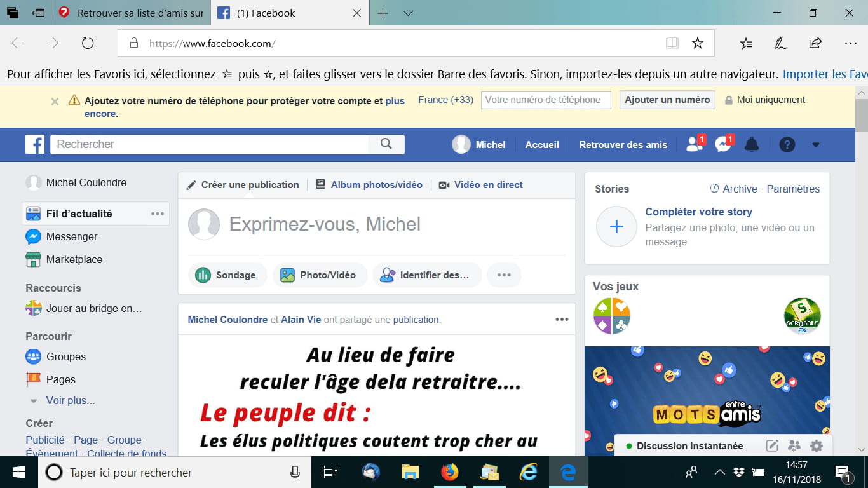The width and height of the screenshot is (868, 488).
Task: Expand account menu dropdown arrow
Action: coord(816,145)
